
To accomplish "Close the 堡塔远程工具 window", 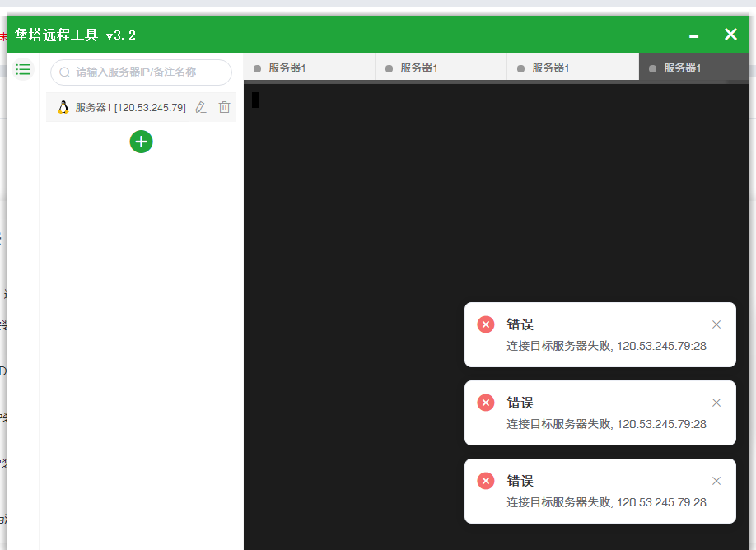I will (730, 35).
